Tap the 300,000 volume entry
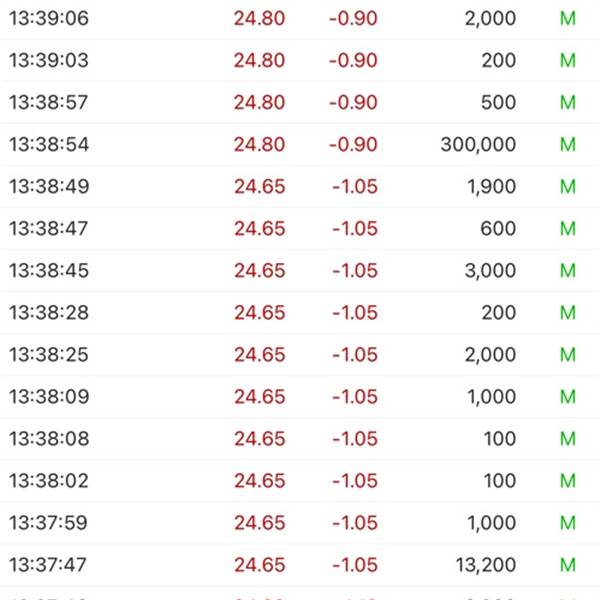Screen dimensions: 600x600 [478, 145]
